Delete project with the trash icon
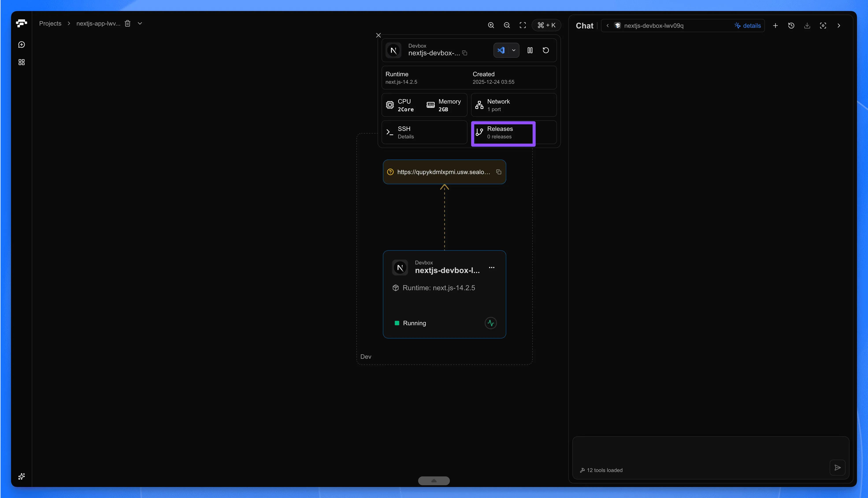The width and height of the screenshot is (868, 498). pos(128,24)
